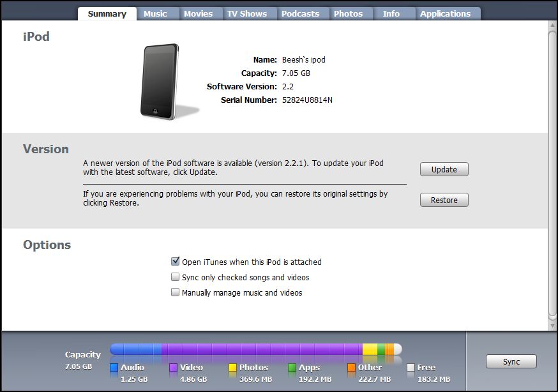Click the orange Other legend swatch
Viewport: 558px width, 392px height.
(352, 368)
